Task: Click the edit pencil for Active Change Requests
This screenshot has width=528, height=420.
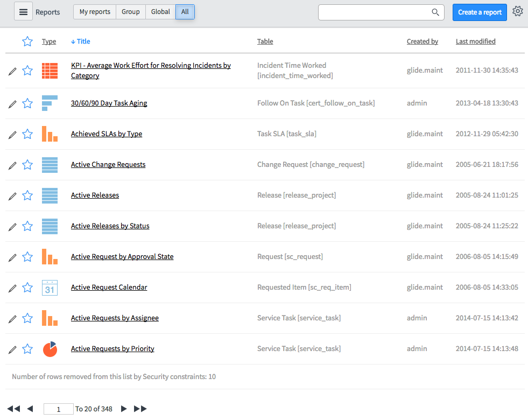Action: point(12,165)
